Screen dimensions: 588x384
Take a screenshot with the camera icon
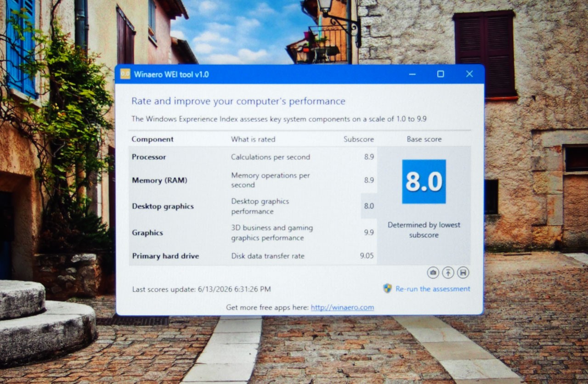point(433,272)
